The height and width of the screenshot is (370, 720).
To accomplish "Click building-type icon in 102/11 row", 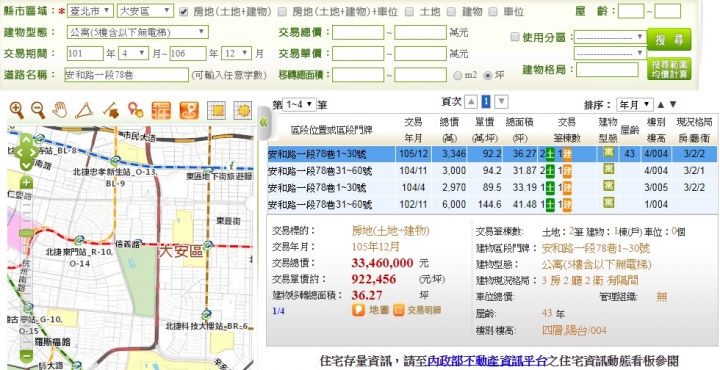I will point(608,202).
